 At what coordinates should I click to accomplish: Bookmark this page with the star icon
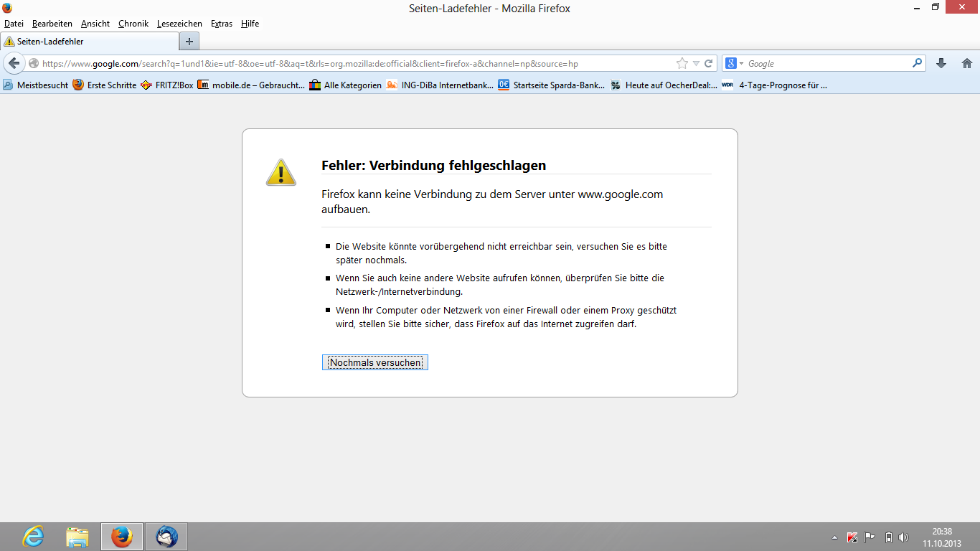click(682, 63)
